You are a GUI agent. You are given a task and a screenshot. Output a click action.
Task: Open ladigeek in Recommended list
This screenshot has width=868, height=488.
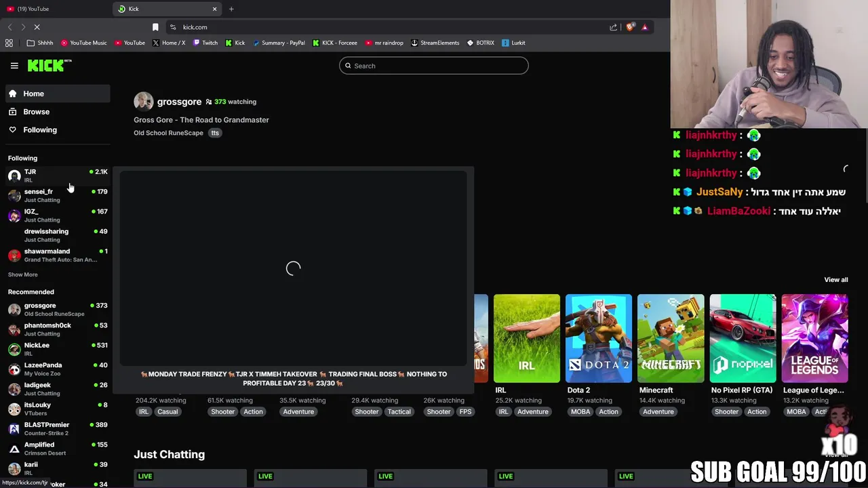click(x=57, y=389)
